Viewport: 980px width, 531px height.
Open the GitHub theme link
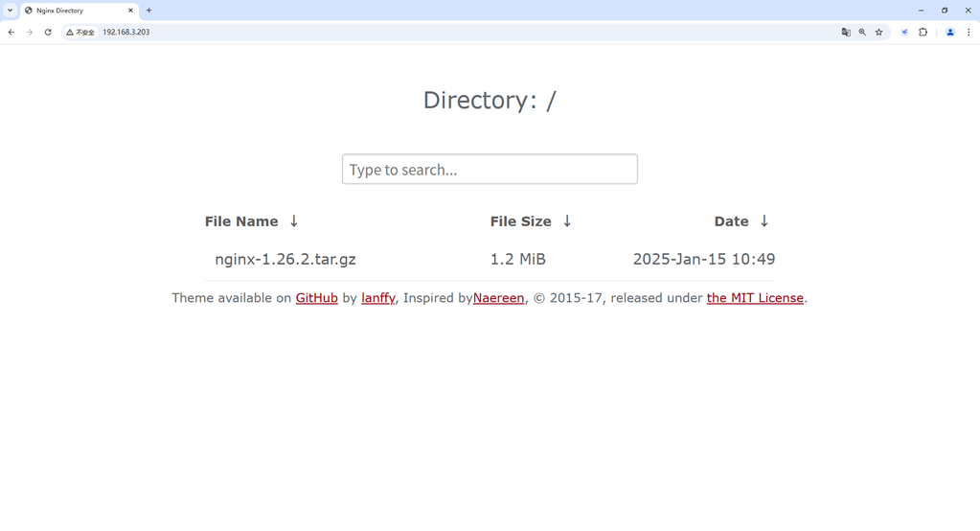tap(317, 298)
